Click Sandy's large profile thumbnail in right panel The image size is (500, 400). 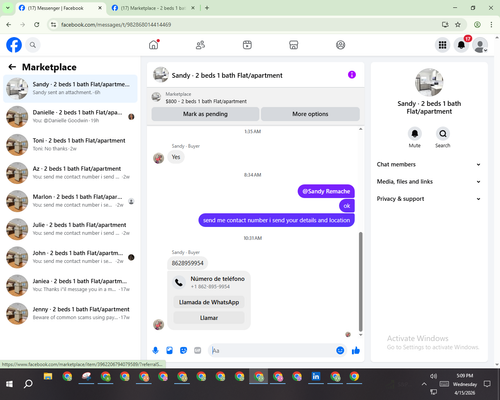coord(429,82)
